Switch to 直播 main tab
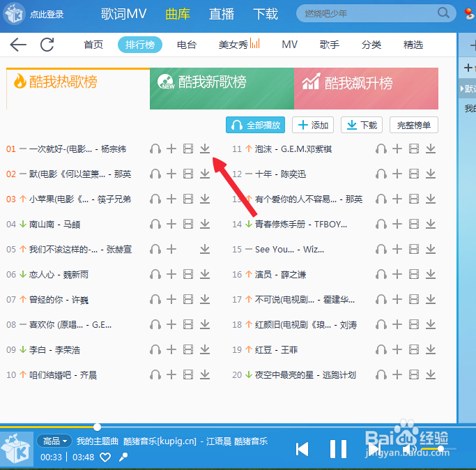Viewport: 476px width, 470px height. tap(222, 14)
